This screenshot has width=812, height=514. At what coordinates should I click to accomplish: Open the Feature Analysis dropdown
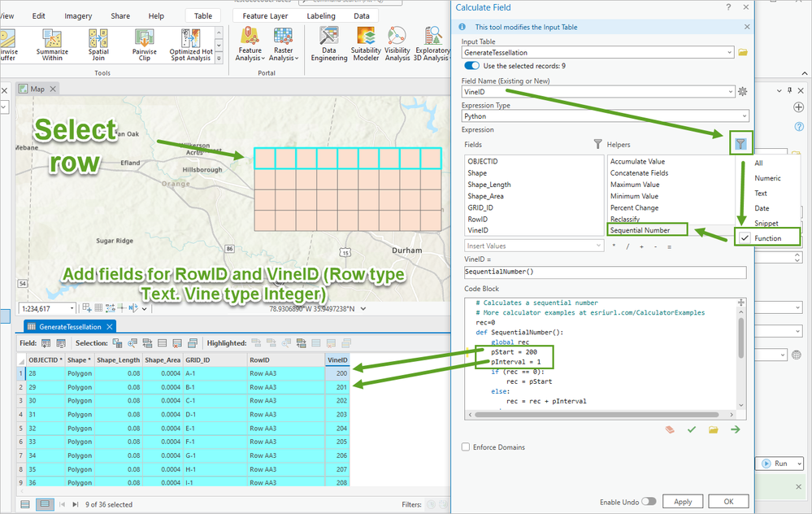pyautogui.click(x=250, y=45)
